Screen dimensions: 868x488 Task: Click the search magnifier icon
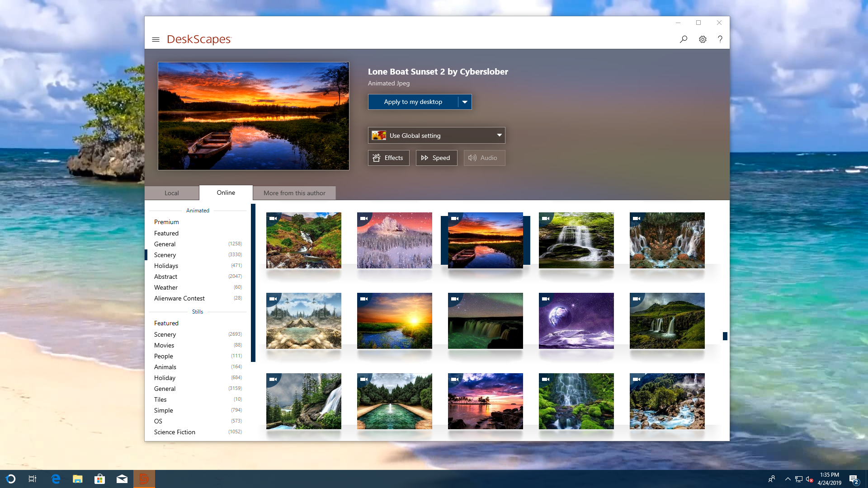point(684,39)
